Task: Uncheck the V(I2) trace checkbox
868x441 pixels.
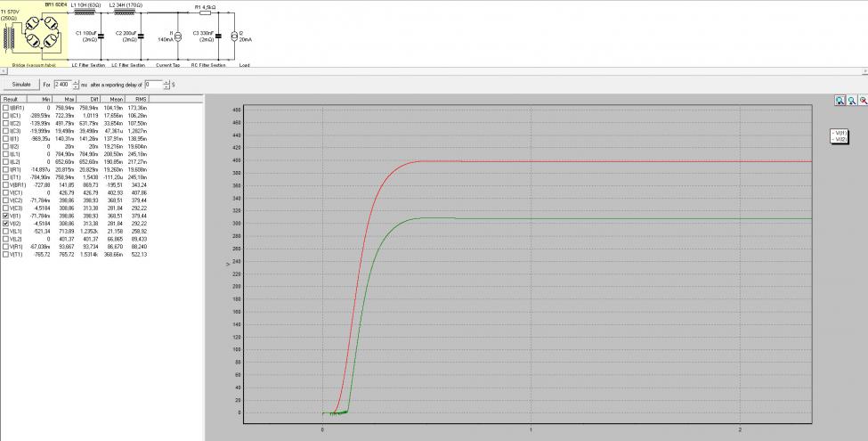Action: pos(5,224)
